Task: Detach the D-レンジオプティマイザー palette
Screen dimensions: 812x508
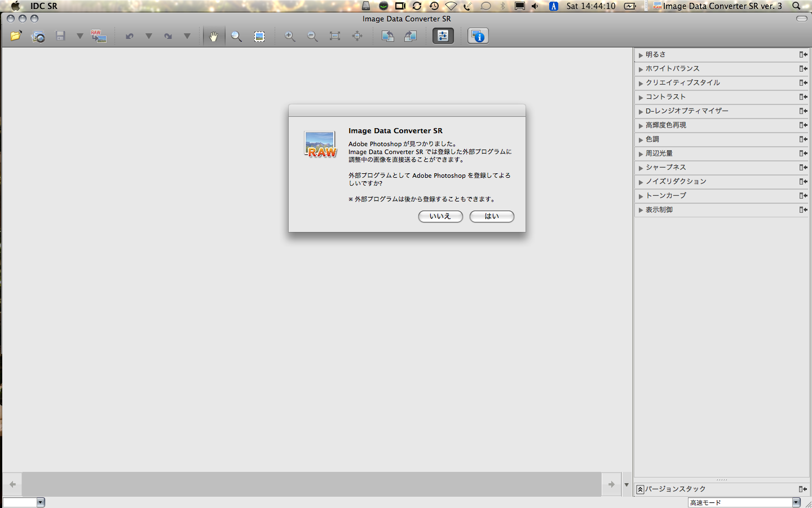Action: (x=803, y=111)
